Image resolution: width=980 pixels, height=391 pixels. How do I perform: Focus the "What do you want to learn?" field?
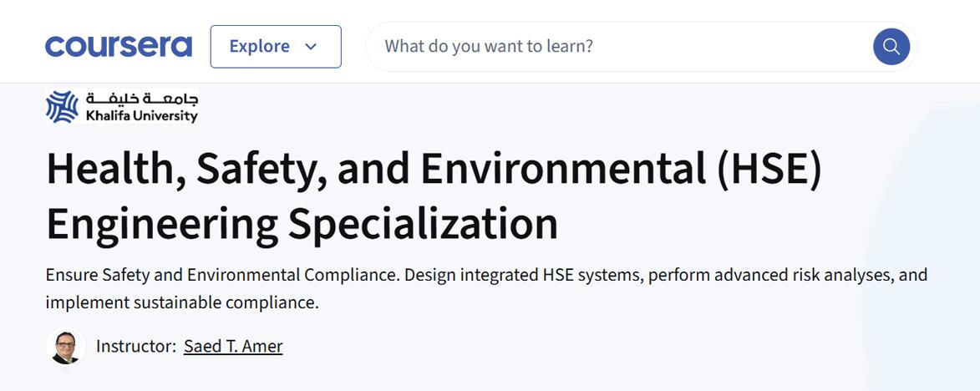(618, 46)
